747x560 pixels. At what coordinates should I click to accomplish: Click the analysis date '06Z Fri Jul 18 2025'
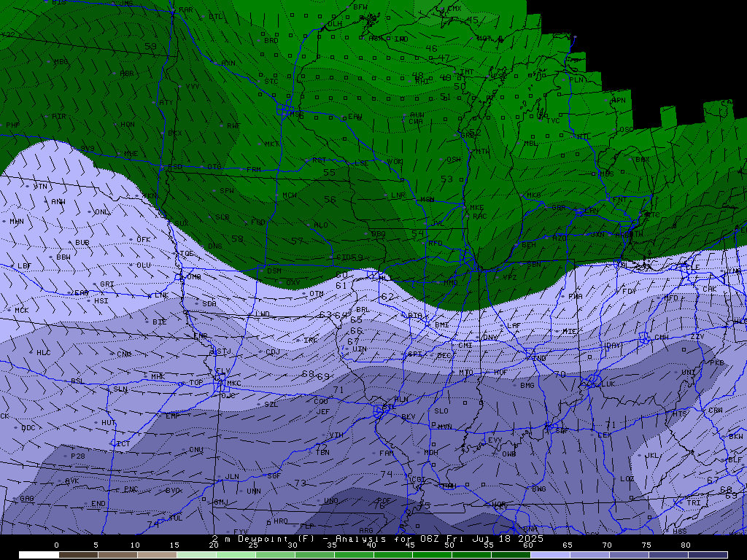pos(481,539)
